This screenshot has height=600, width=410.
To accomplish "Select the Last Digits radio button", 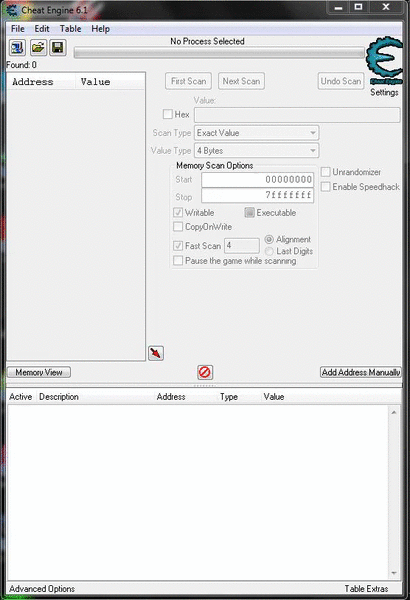I will (269, 251).
